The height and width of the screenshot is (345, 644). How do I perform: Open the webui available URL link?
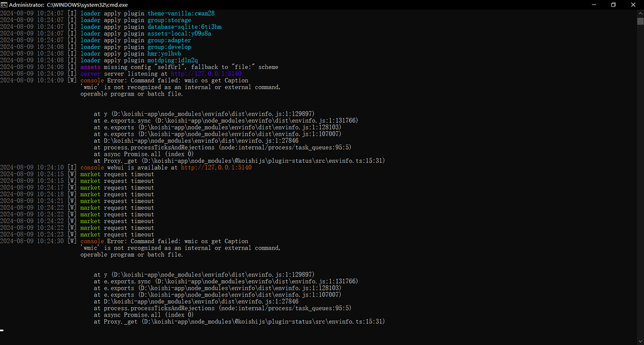tap(216, 168)
